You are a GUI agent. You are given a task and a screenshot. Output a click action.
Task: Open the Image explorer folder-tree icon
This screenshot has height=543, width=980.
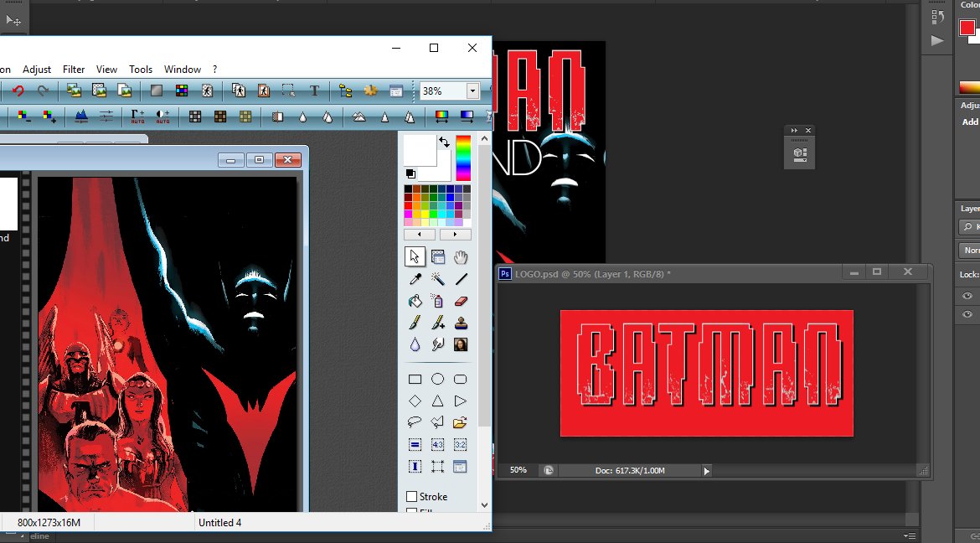coord(346,90)
